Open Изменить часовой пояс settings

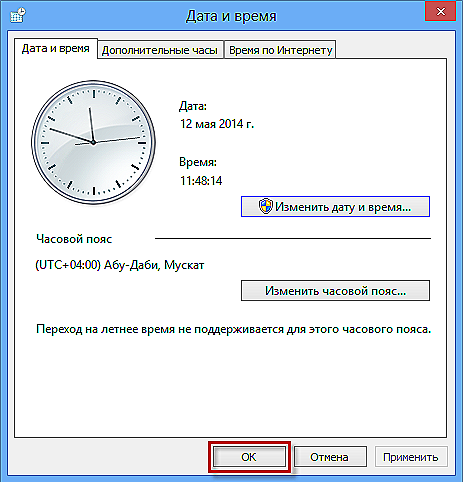pyautogui.click(x=335, y=291)
